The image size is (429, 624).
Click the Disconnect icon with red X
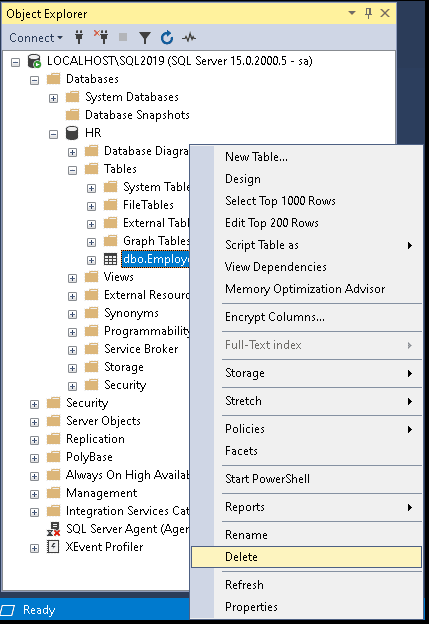point(101,37)
